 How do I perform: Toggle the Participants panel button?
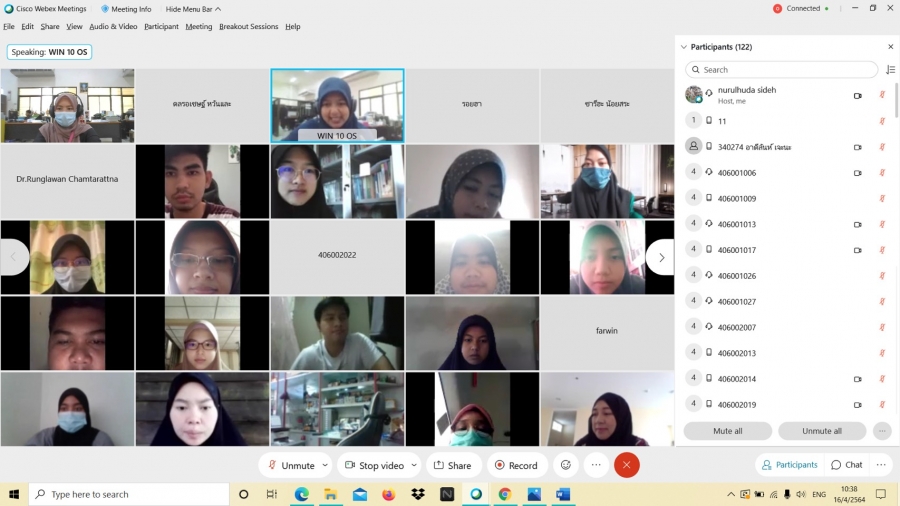(789, 465)
